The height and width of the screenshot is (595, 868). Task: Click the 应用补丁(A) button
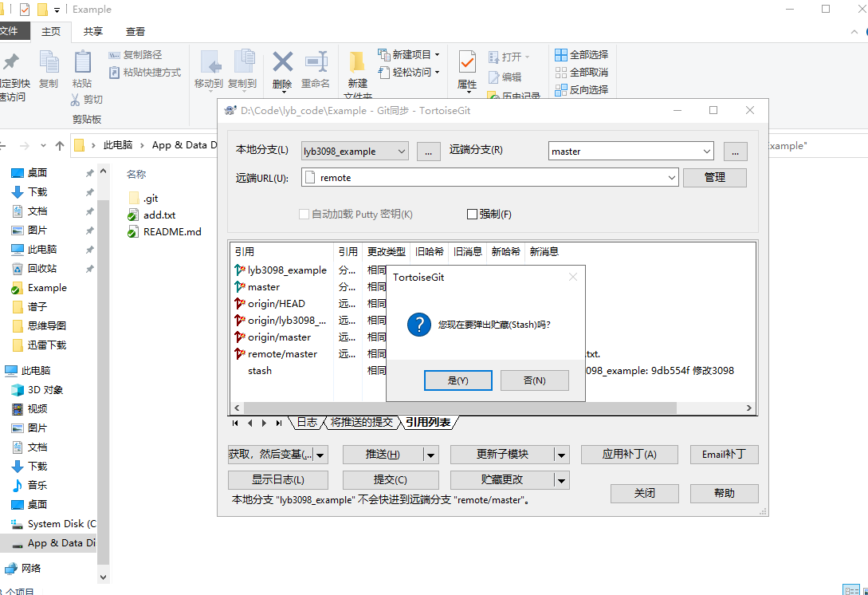630,455
